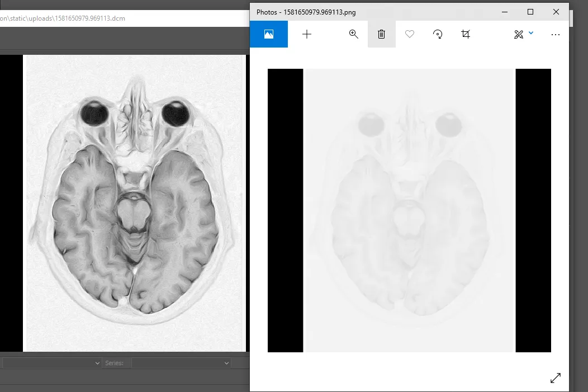Screen dimensions: 588x392
Task: Click the fullscreen expand arrows icon
Action: point(556,378)
